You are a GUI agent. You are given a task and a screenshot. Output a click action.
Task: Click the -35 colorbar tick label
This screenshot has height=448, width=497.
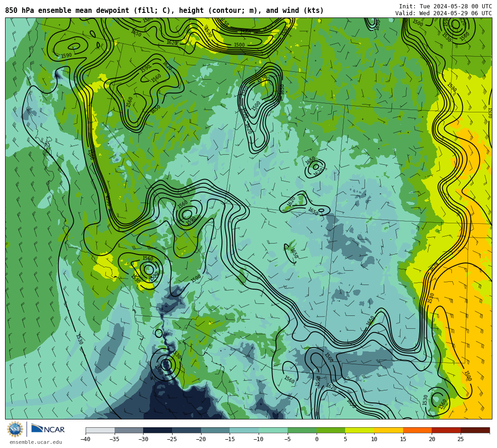(x=114, y=439)
